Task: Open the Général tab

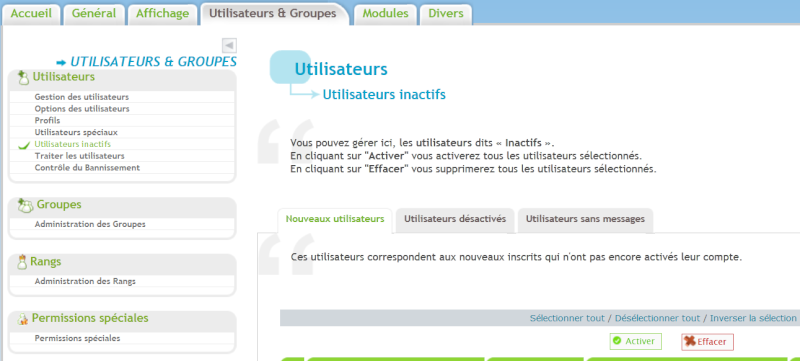Action: click(x=94, y=14)
